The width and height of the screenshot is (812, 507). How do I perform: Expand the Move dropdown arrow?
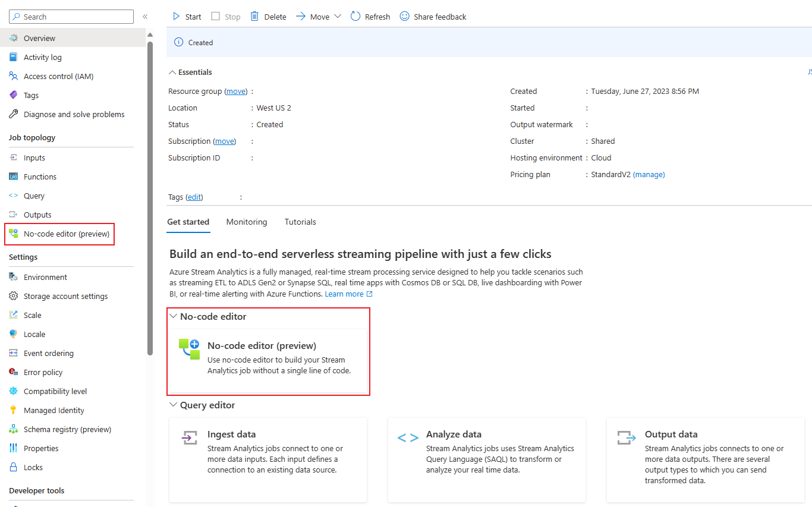338,17
